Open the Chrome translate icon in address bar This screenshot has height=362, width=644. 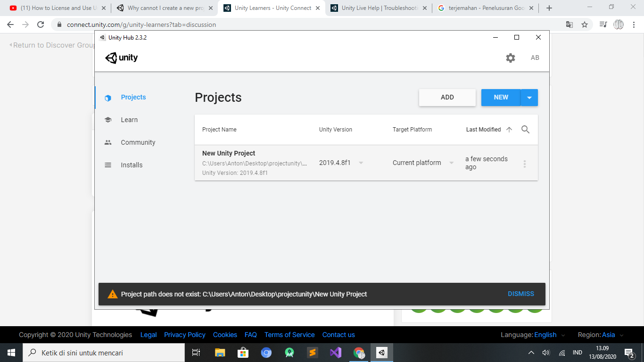pos(570,25)
